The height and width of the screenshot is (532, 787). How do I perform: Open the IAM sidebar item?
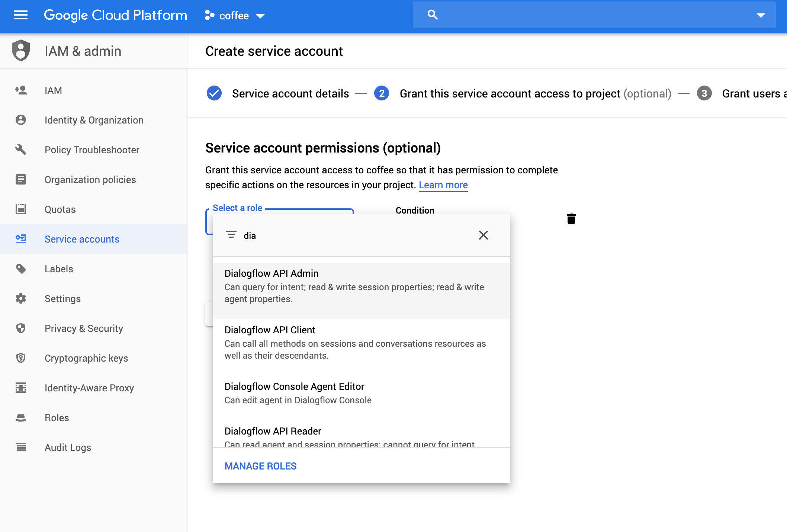(x=93, y=90)
